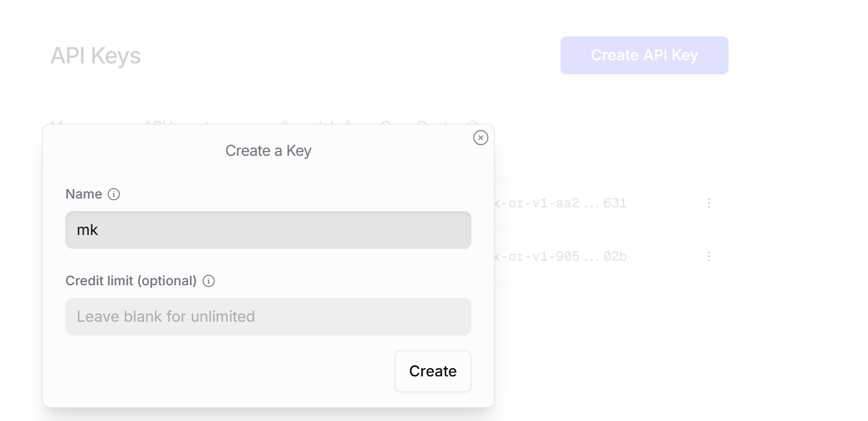Click the Name field label
Screen dimensions: 868x421
(84, 194)
